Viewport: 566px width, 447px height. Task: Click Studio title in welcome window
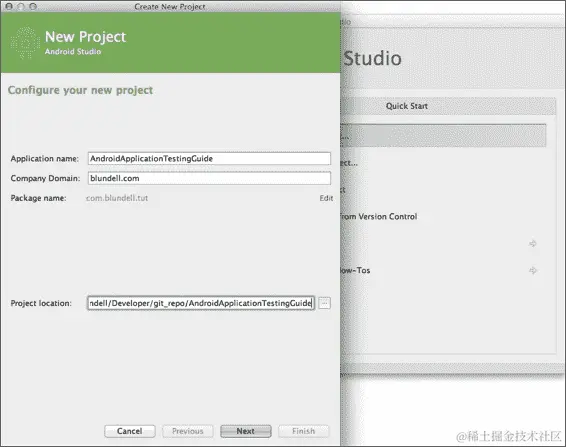372,58
